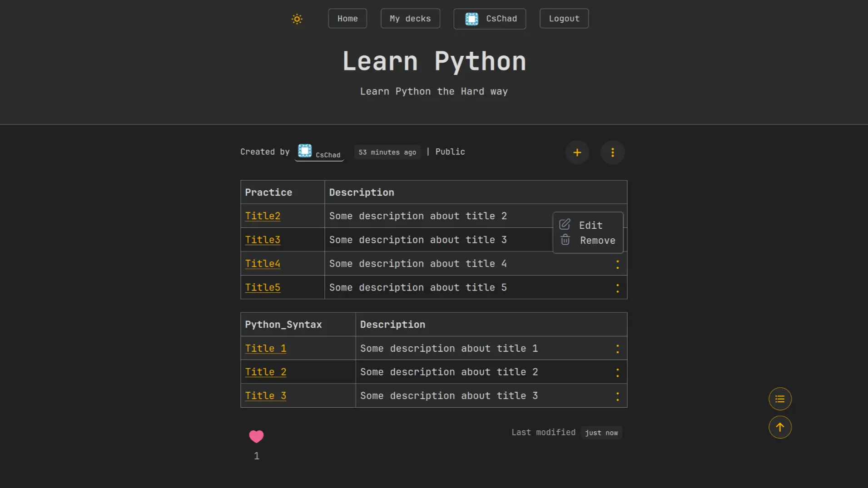Choose Remove from the context menu

pyautogui.click(x=588, y=240)
